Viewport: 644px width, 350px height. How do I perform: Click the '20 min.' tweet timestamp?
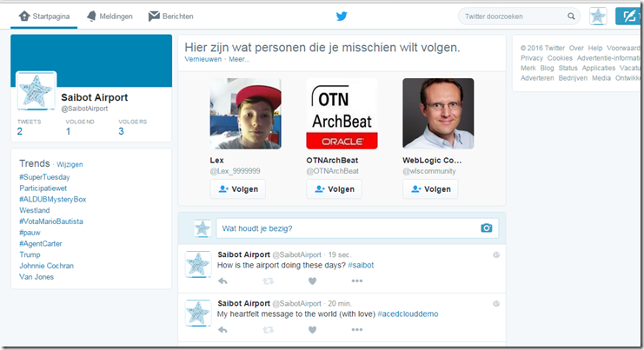(x=340, y=304)
